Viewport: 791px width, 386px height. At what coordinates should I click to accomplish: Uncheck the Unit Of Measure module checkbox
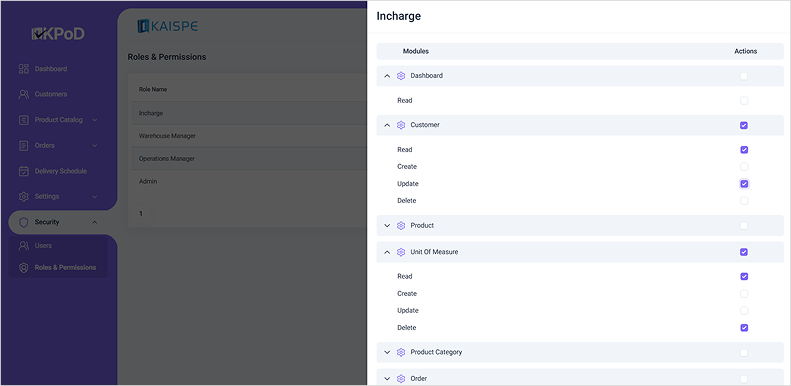pos(744,252)
